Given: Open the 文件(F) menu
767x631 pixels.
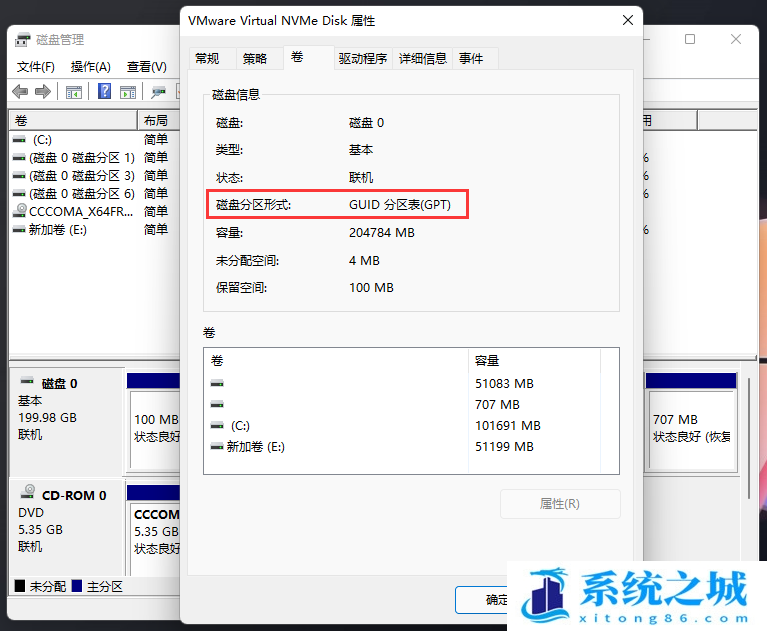Looking at the screenshot, I should (x=36, y=67).
